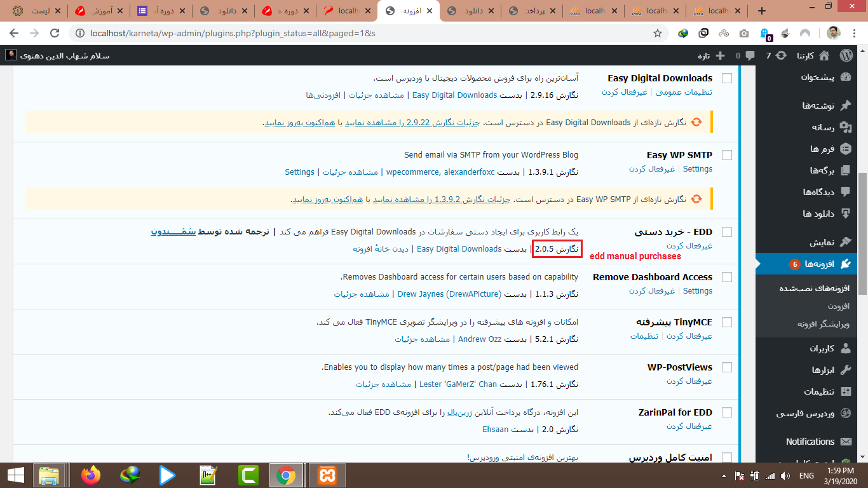Open سَمَـــندون translator link
The height and width of the screenshot is (488, 868).
pos(172,232)
